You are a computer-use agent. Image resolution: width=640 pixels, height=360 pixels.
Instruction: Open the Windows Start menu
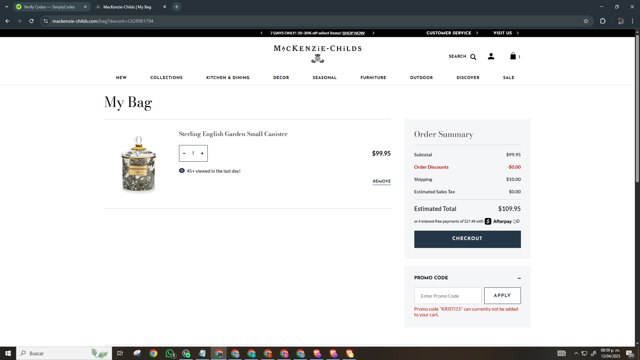(8, 353)
